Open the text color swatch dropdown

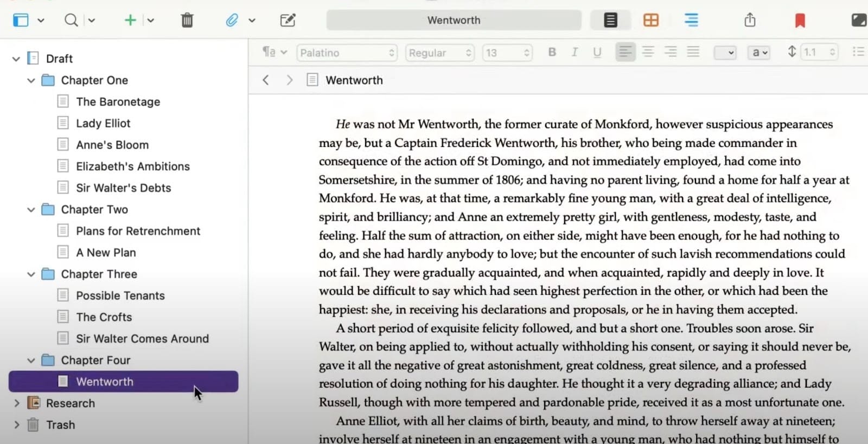(725, 53)
